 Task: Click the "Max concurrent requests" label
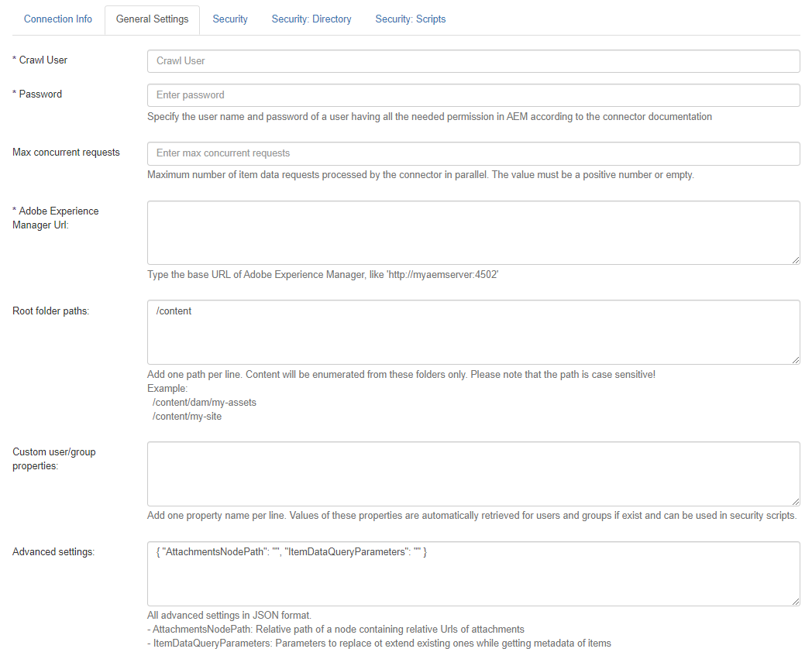[x=66, y=152]
